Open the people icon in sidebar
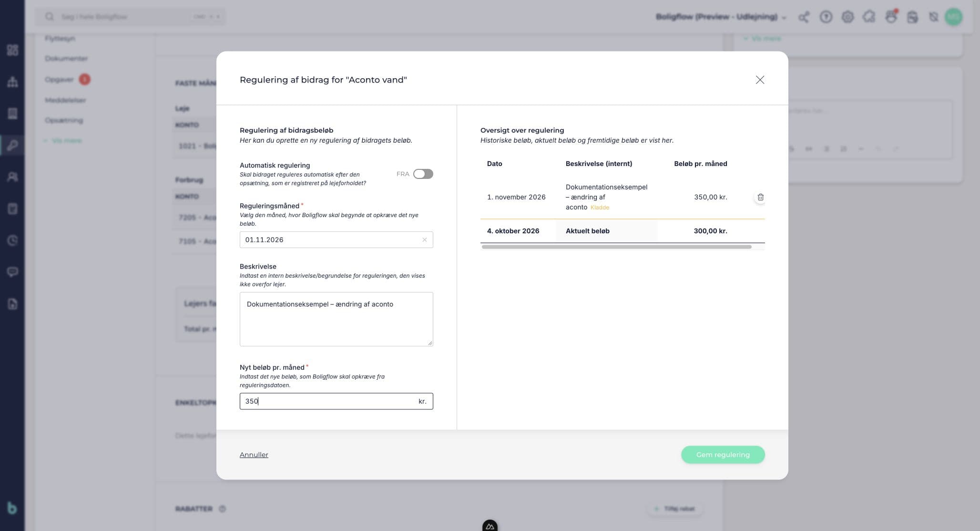Screen dimensions: 980x531 (x=12, y=177)
